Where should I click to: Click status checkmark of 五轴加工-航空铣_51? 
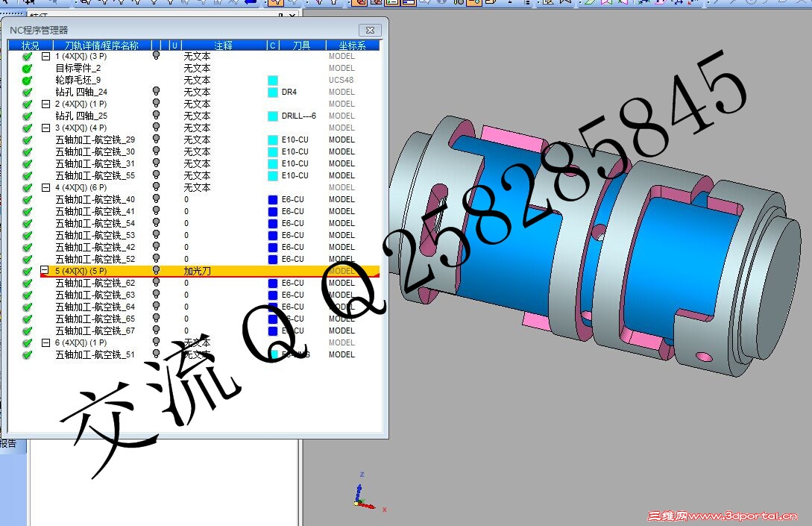coord(27,355)
